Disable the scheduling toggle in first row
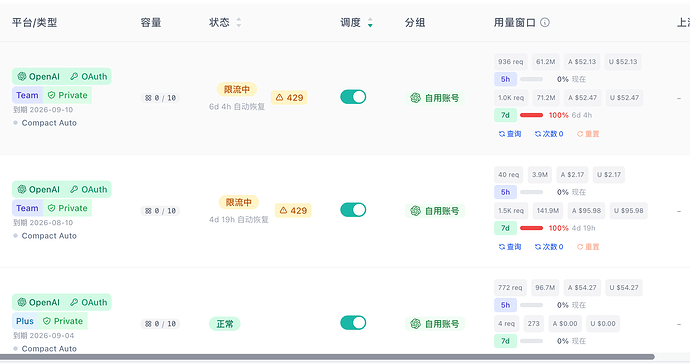This screenshot has width=690, height=364. click(353, 97)
